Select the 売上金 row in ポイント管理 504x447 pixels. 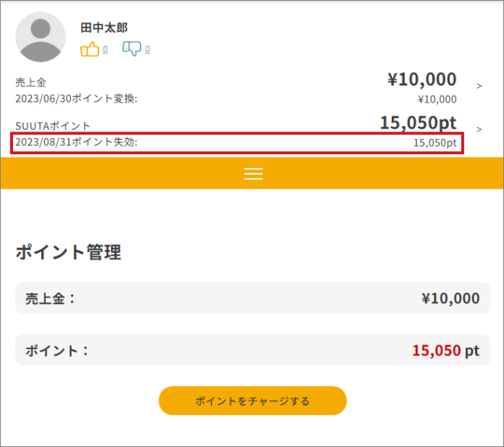pyautogui.click(x=253, y=298)
